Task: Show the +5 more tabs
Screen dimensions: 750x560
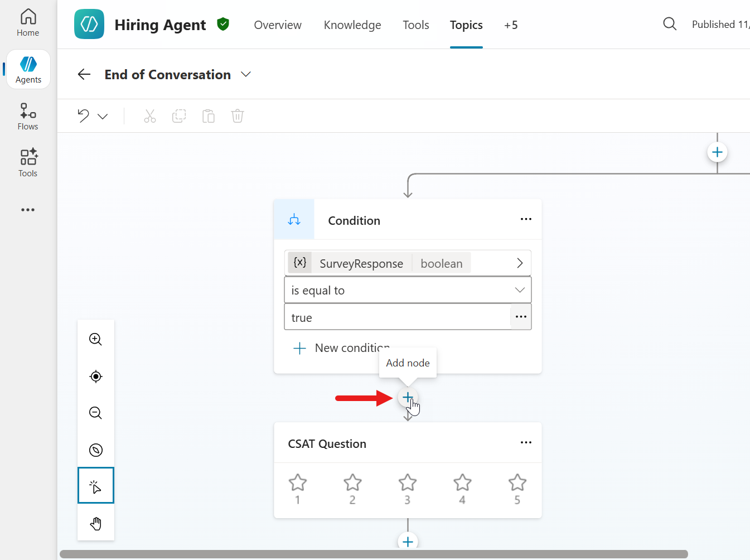Action: pos(511,25)
